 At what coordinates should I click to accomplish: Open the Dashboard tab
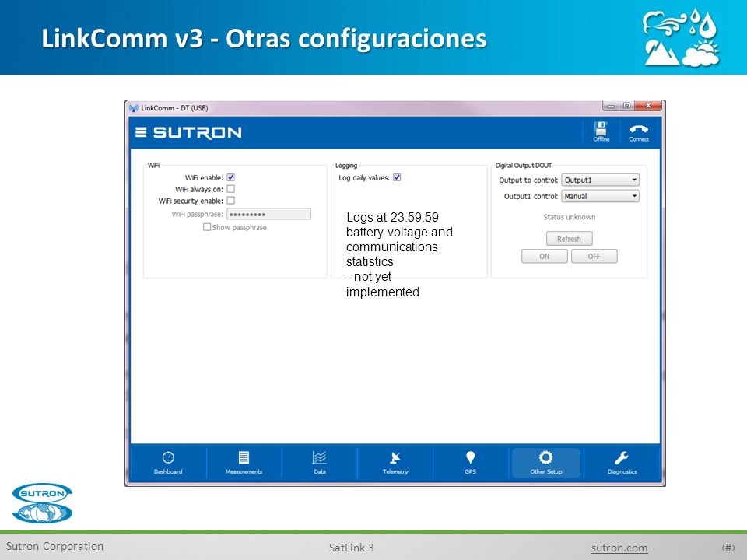[x=168, y=463]
